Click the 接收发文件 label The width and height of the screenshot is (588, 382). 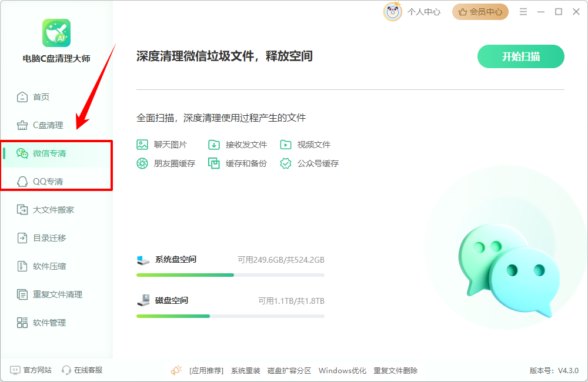pos(246,145)
